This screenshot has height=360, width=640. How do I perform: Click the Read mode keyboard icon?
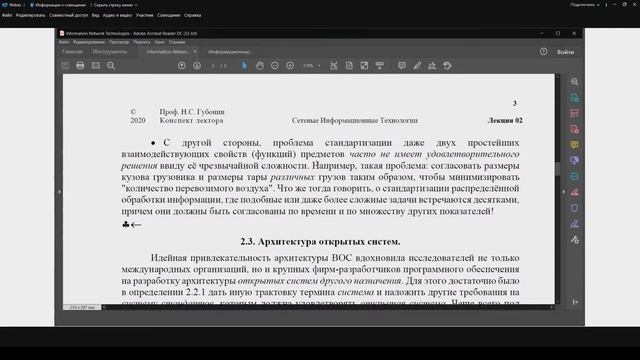(x=380, y=66)
